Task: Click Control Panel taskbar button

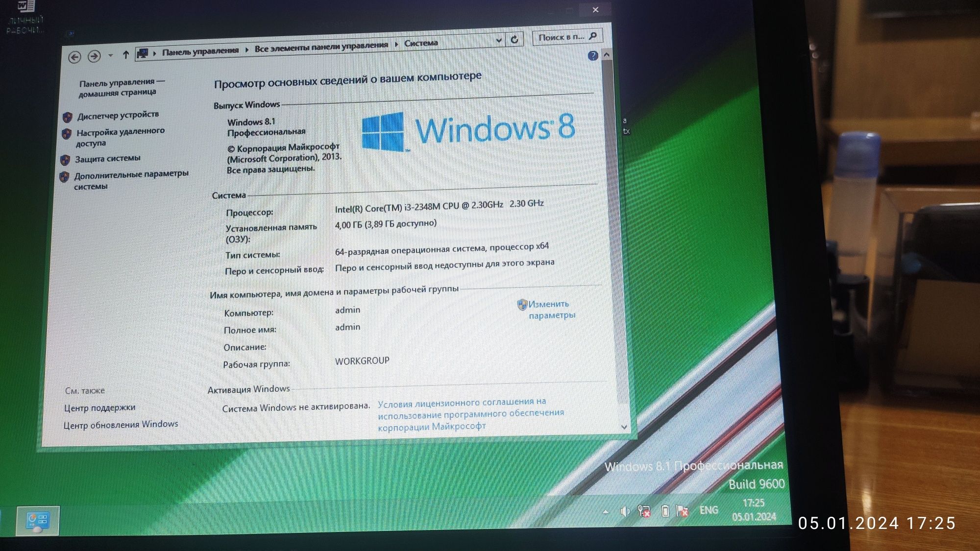Action: [x=38, y=520]
